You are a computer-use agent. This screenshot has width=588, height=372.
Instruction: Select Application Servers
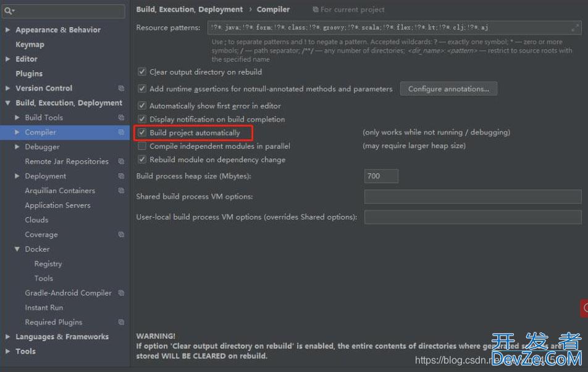tap(57, 205)
